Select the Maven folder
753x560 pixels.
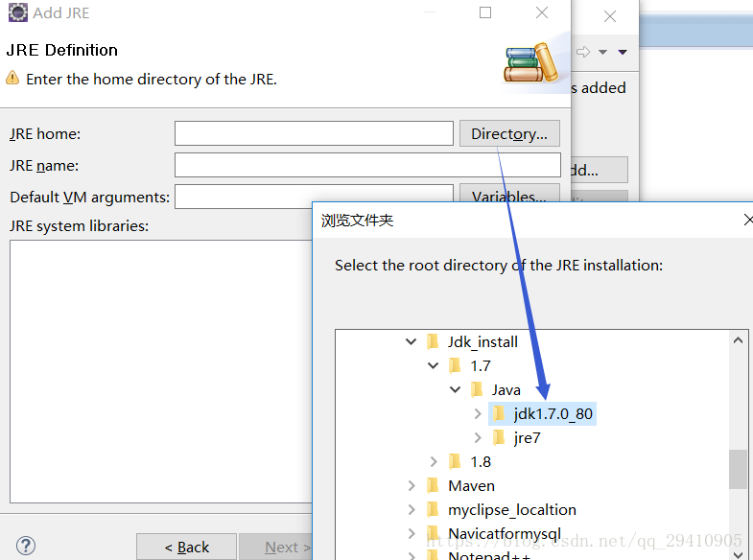[471, 485]
